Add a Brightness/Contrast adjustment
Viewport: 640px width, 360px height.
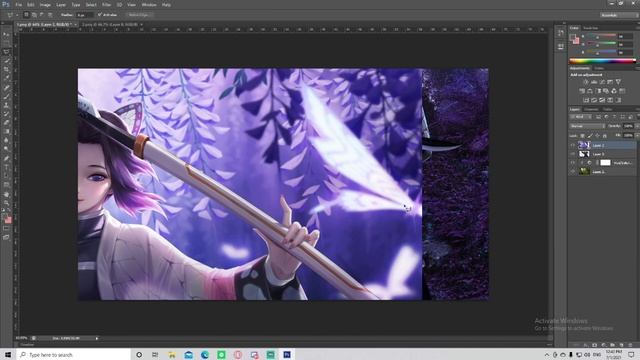586,82
